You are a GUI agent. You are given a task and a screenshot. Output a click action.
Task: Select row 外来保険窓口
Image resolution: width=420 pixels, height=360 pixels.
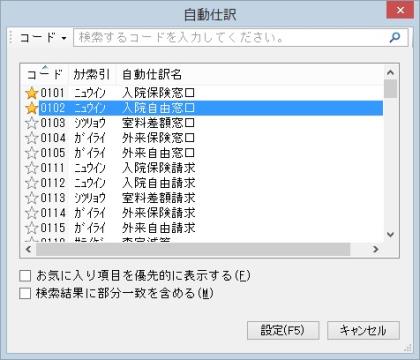204,138
